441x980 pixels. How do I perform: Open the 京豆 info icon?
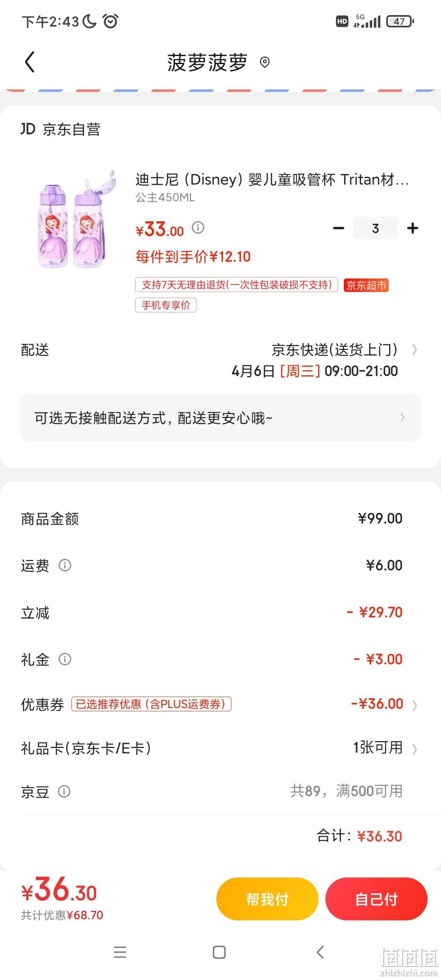(x=64, y=791)
